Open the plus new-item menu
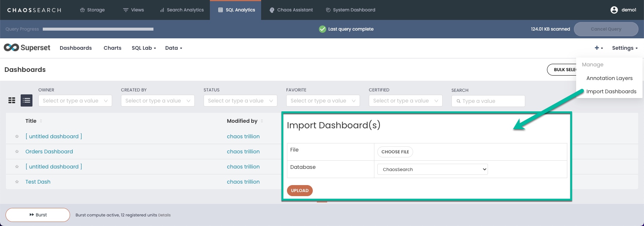The height and width of the screenshot is (226, 644). pos(599,48)
